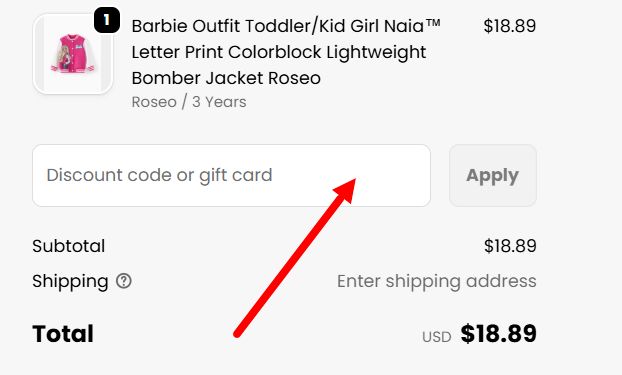The width and height of the screenshot is (622, 375).
Task: Click the Shipping label
Action: point(70,281)
